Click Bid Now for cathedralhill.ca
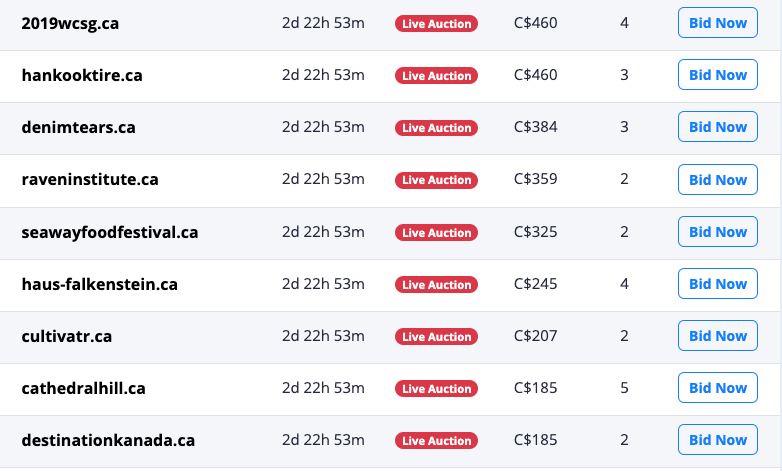The width and height of the screenshot is (782, 471). click(718, 388)
